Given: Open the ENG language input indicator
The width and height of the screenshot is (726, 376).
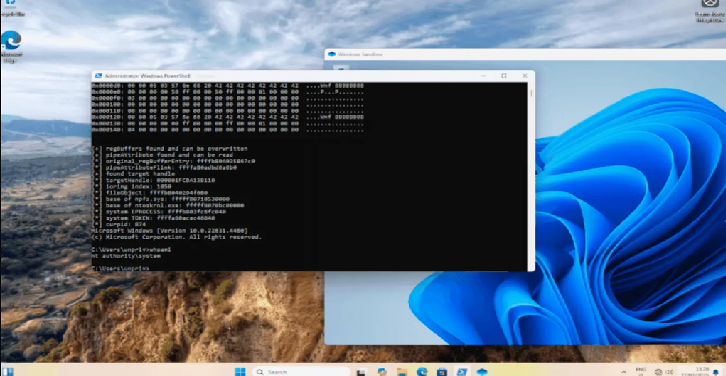Looking at the screenshot, I should click(641, 371).
